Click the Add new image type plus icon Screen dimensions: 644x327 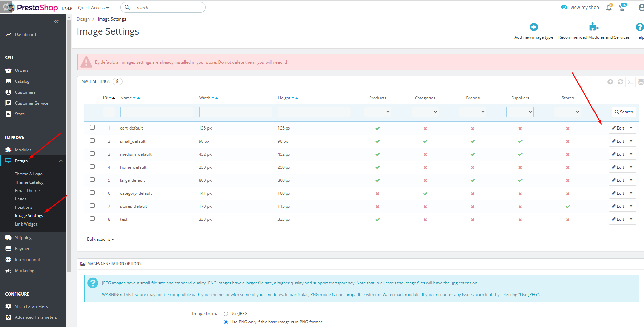(533, 27)
